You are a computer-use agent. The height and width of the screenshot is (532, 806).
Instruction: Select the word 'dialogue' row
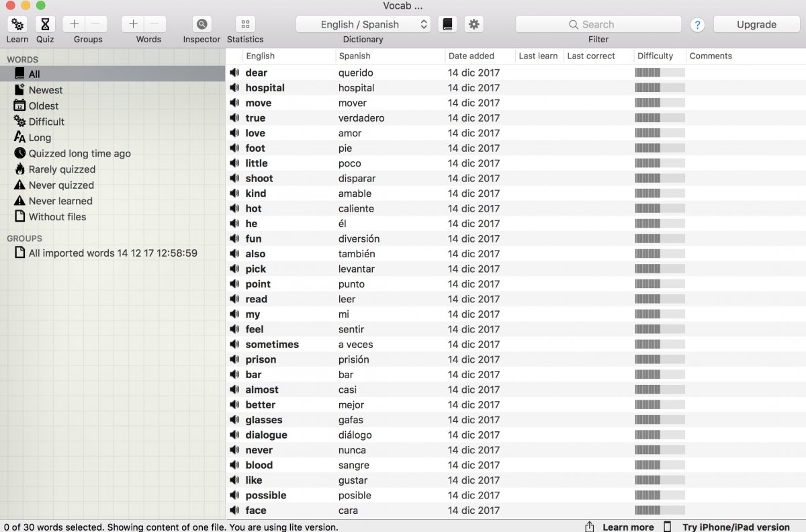516,435
